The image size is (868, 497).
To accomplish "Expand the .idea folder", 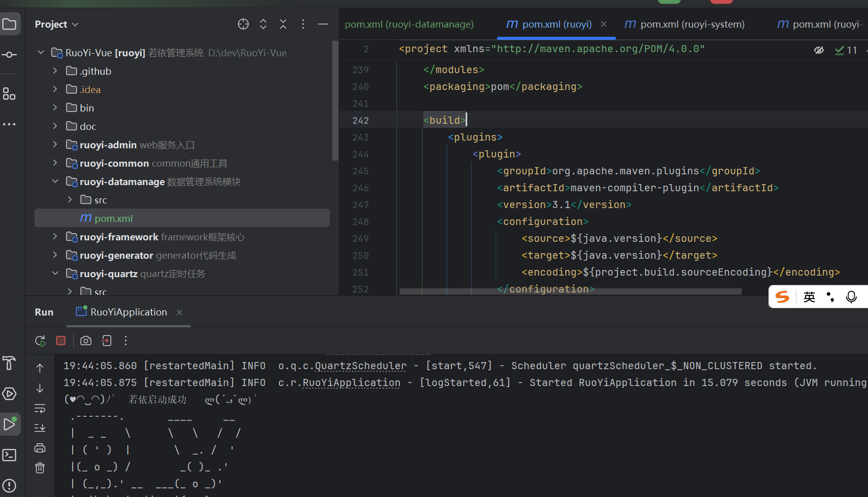I will 55,89.
